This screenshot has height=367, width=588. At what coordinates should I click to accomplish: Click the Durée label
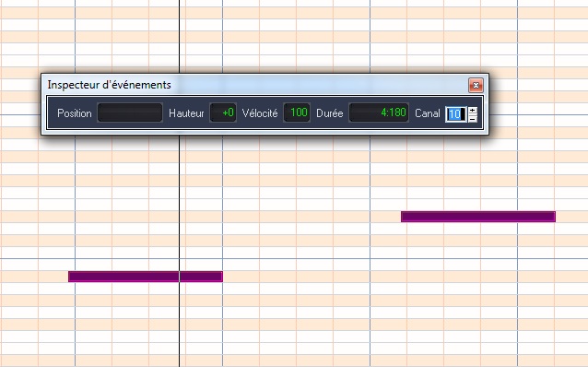(x=330, y=113)
